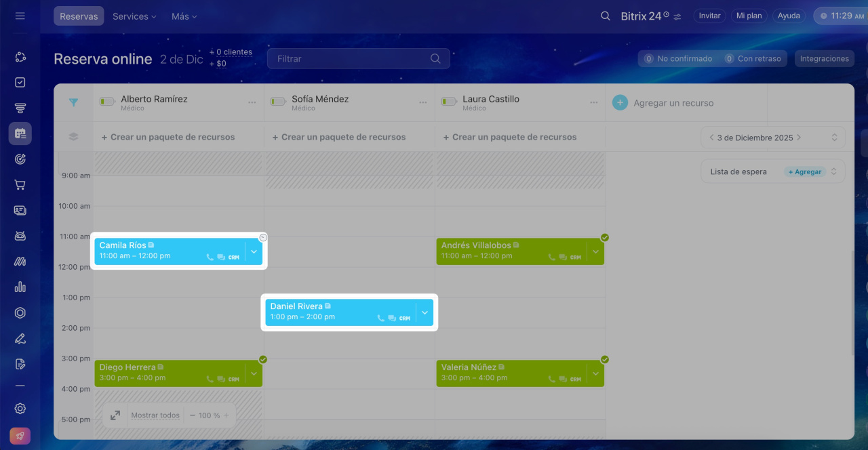Click the search magnifier icon in top bar
The height and width of the screenshot is (450, 868).
(x=606, y=16)
